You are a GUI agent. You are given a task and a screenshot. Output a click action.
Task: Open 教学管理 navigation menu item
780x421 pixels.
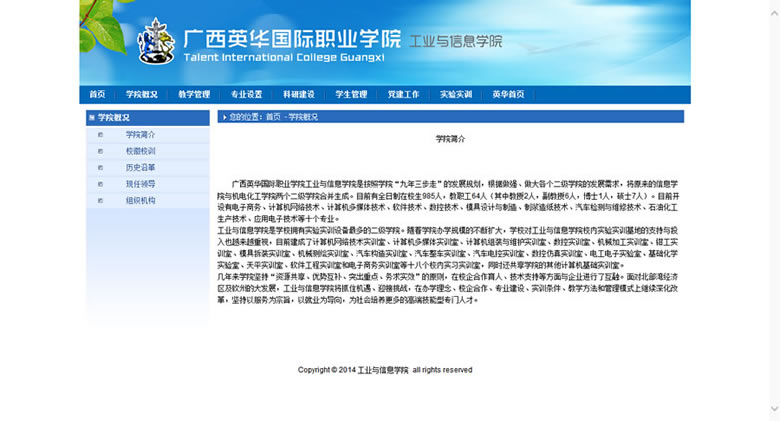[x=194, y=95]
